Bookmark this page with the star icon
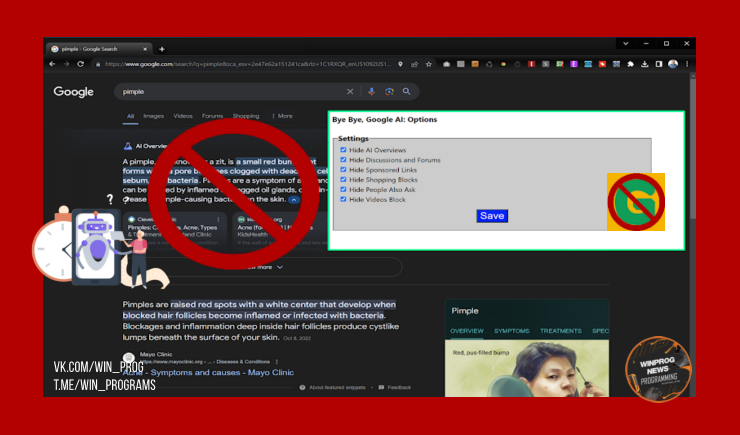This screenshot has height=435, width=740. 429,64
